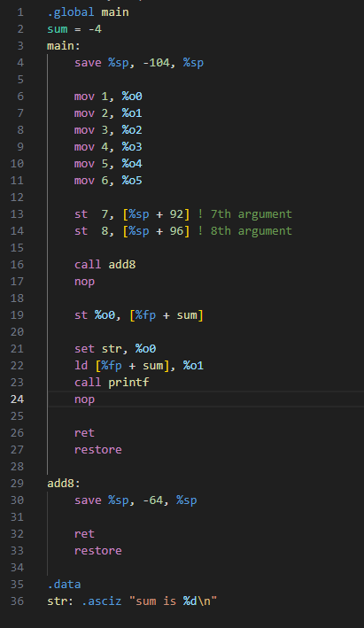Click line number 12 in the gutter

(17, 198)
